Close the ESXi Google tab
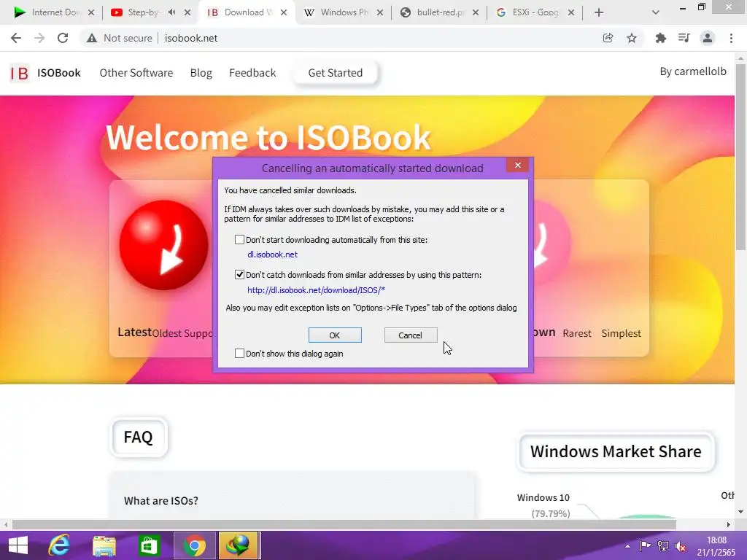Viewport: 747px width, 560px height. click(x=571, y=12)
